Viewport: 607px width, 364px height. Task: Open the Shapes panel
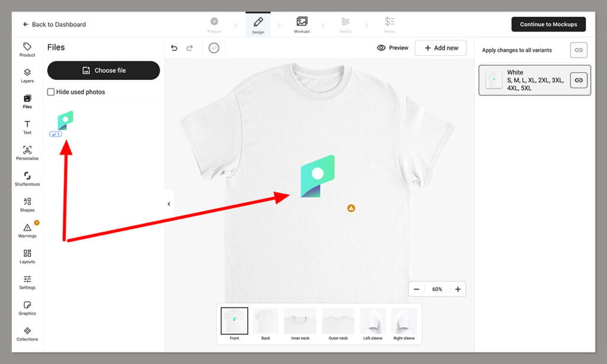click(x=27, y=205)
